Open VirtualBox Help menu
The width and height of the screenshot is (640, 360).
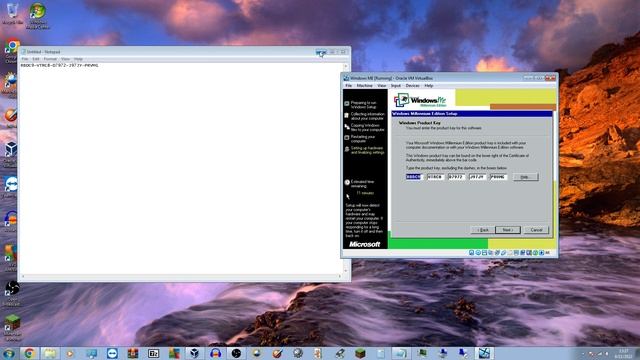(429, 86)
